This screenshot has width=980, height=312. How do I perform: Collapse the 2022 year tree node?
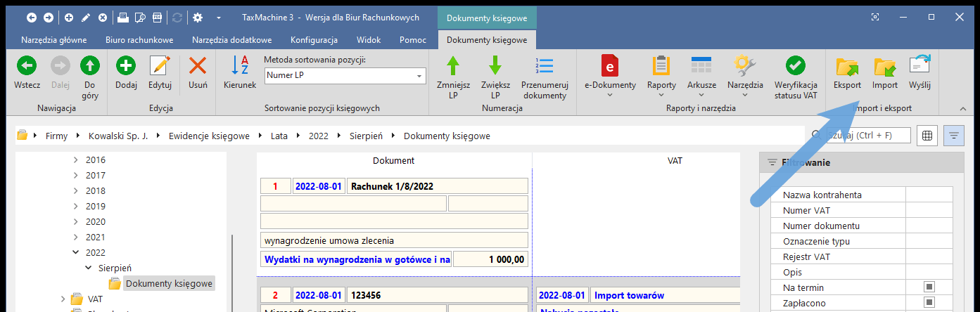(76, 253)
